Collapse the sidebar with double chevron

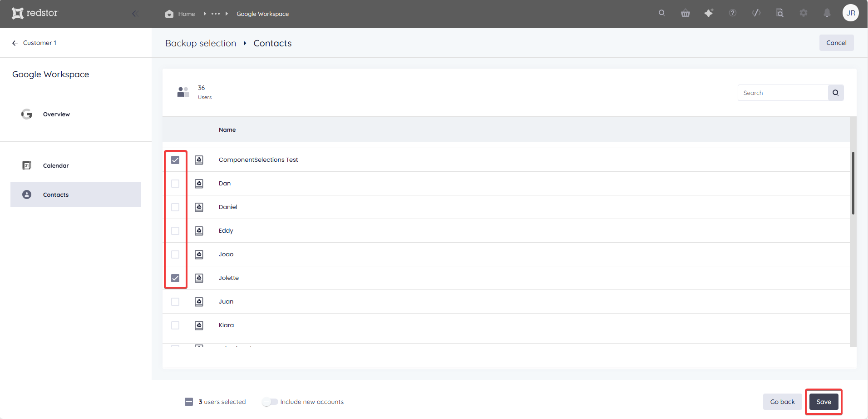pyautogui.click(x=135, y=14)
